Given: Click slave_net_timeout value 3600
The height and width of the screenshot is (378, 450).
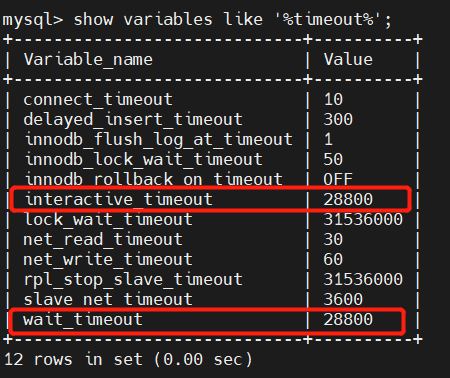Looking at the screenshot, I should pyautogui.click(x=343, y=299).
